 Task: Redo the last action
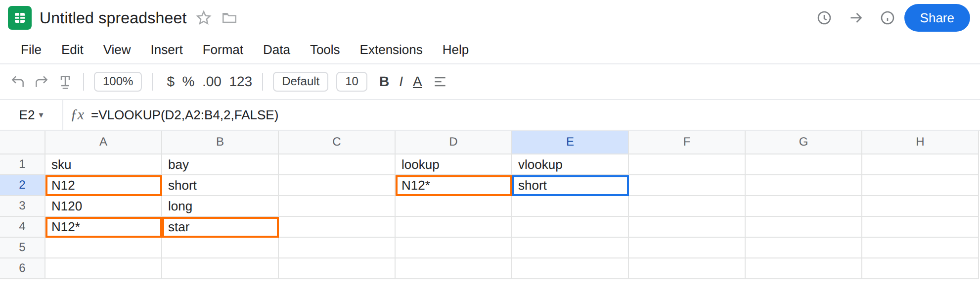click(42, 81)
